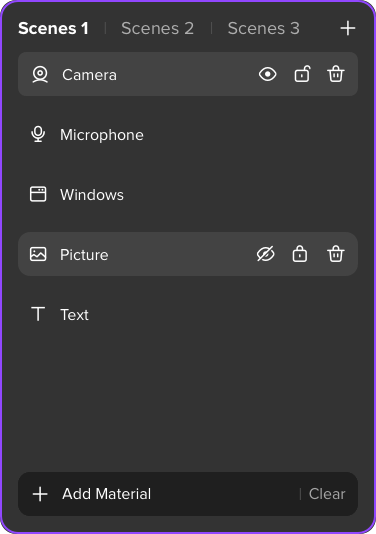Switch to the Scenes 3 tab
The height and width of the screenshot is (534, 376).
[x=264, y=28]
